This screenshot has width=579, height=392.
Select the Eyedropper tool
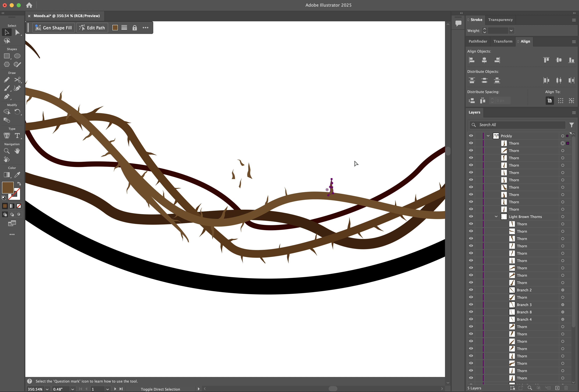(17, 175)
